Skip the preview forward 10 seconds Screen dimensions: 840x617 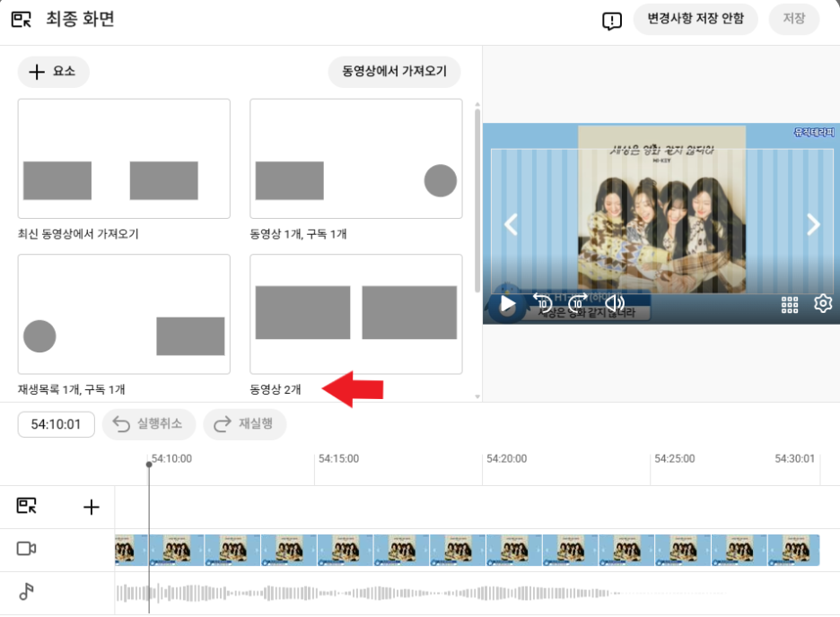tap(578, 303)
